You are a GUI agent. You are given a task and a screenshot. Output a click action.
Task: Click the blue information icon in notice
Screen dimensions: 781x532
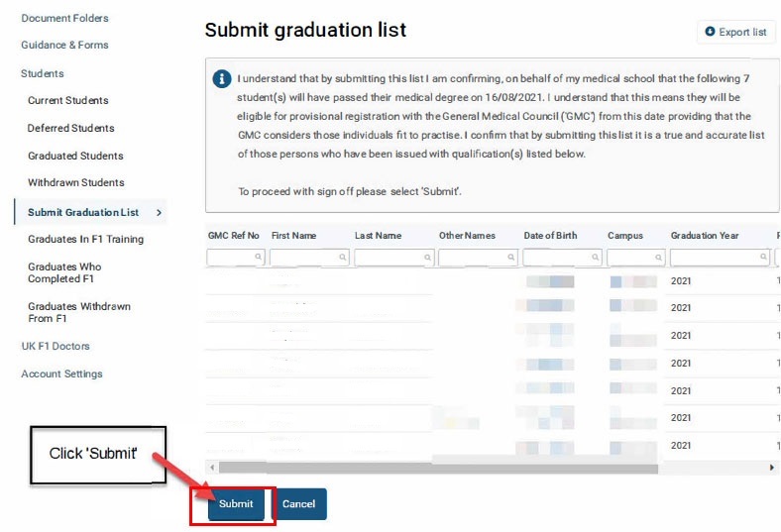[222, 78]
